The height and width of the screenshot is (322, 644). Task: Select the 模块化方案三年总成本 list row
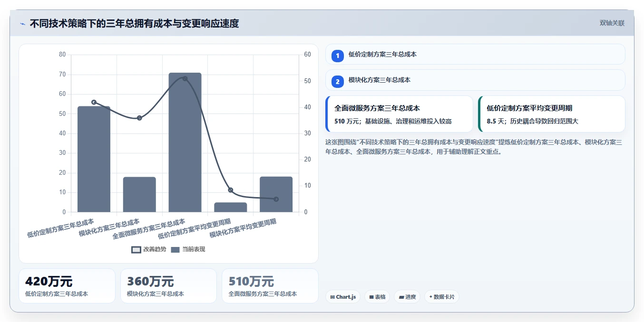475,80
